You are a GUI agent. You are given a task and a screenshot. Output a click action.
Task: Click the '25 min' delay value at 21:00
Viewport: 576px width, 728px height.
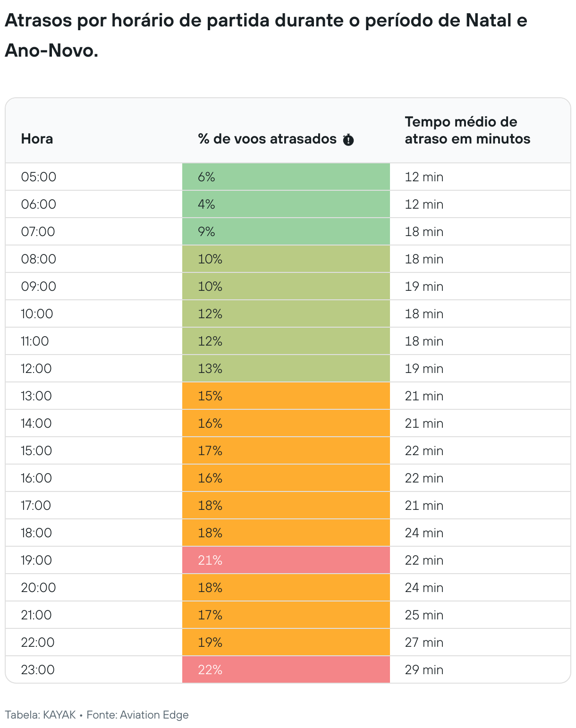point(424,615)
